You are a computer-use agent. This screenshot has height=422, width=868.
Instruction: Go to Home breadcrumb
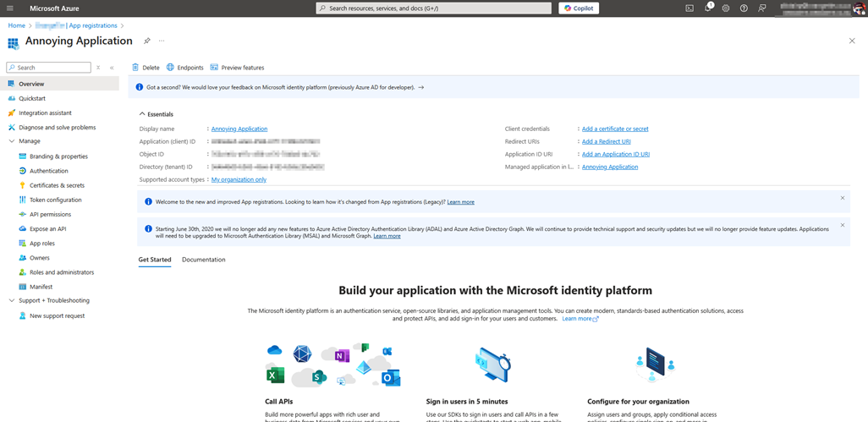(x=17, y=25)
